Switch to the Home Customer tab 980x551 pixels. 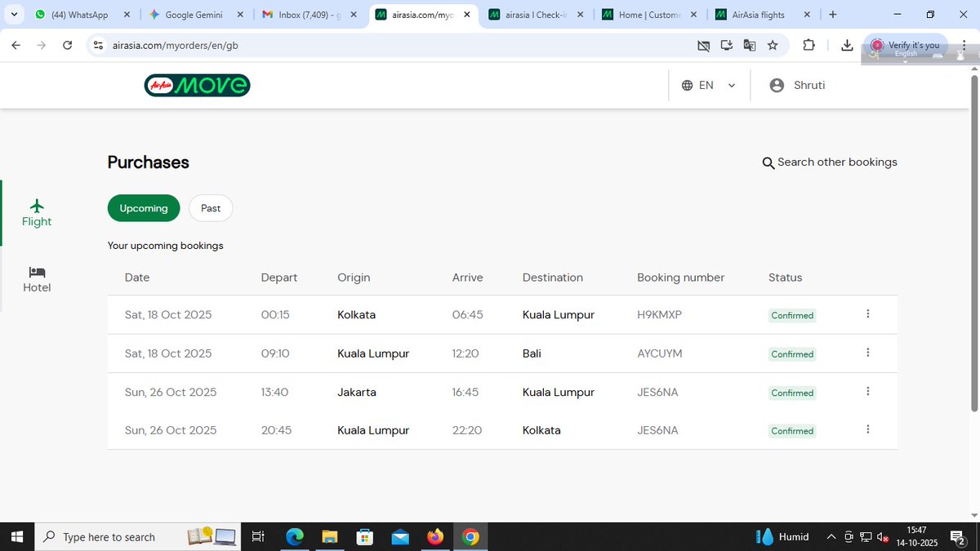click(649, 15)
